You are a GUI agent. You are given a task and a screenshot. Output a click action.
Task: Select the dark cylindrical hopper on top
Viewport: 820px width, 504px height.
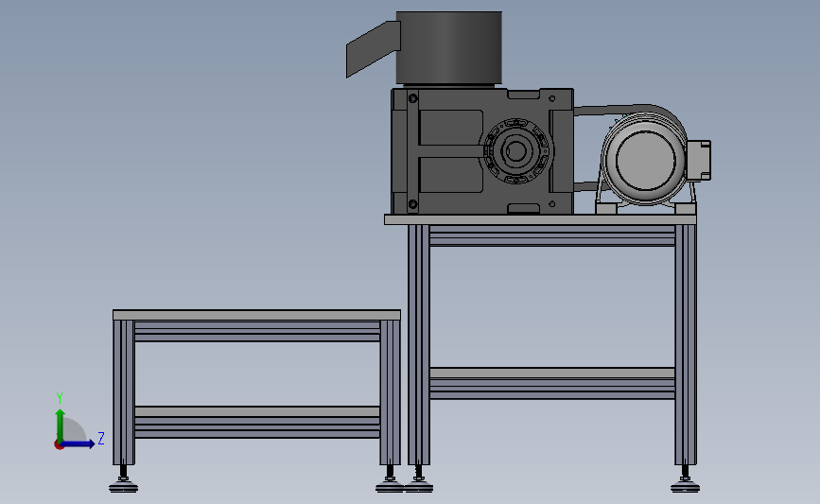(x=448, y=47)
